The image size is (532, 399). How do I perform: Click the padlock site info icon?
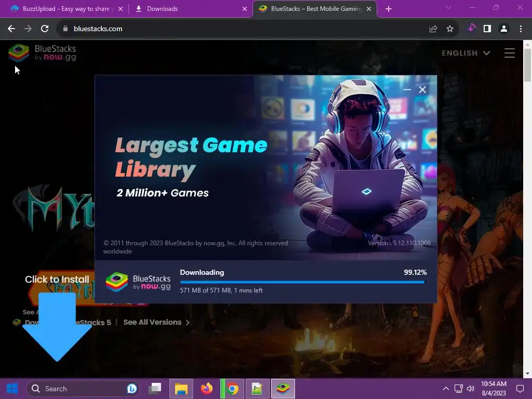click(x=65, y=29)
